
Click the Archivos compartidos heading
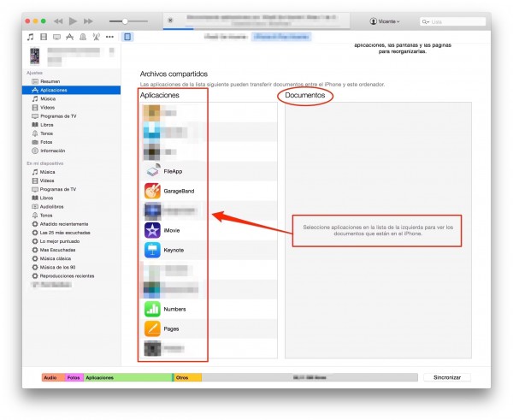click(x=174, y=74)
